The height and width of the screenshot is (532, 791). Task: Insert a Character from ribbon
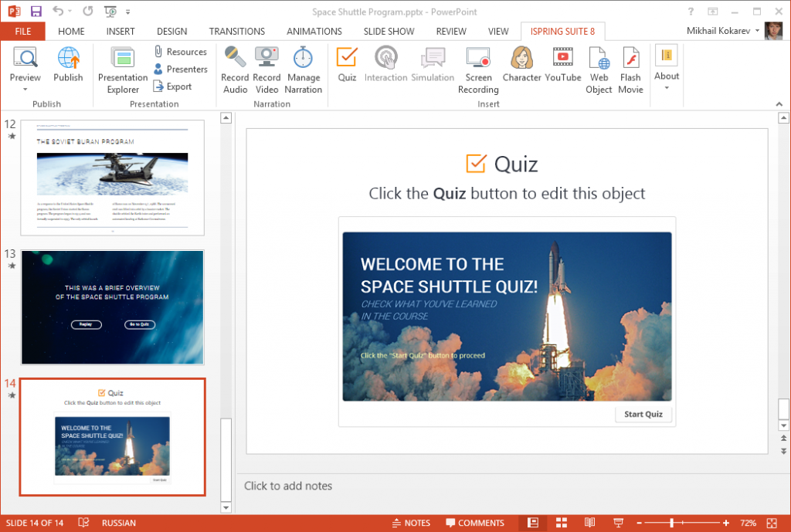point(521,64)
